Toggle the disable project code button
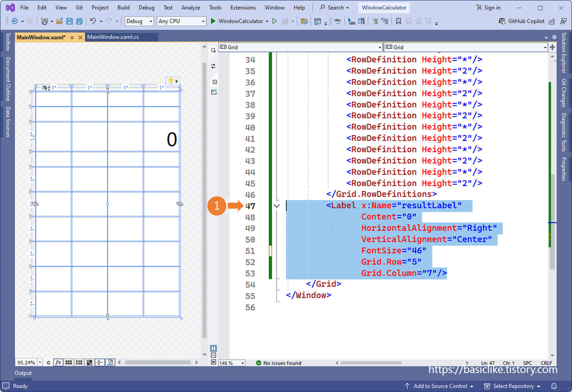The height and width of the screenshot is (392, 572). [110, 362]
